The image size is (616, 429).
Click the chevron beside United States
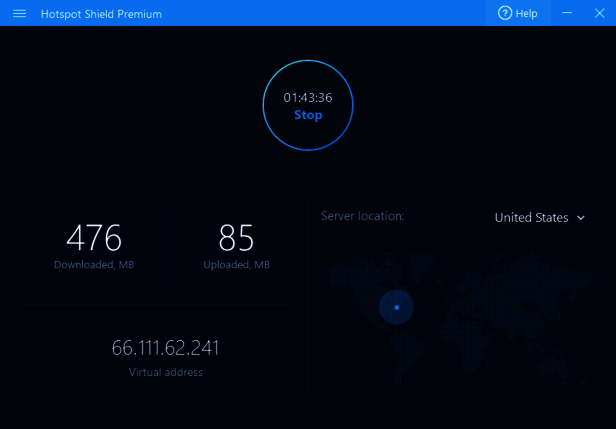(581, 218)
